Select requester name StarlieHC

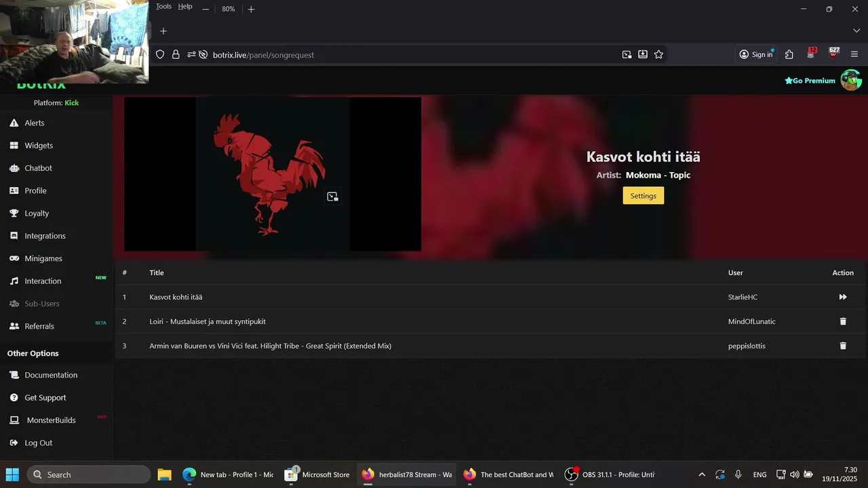[x=743, y=297]
